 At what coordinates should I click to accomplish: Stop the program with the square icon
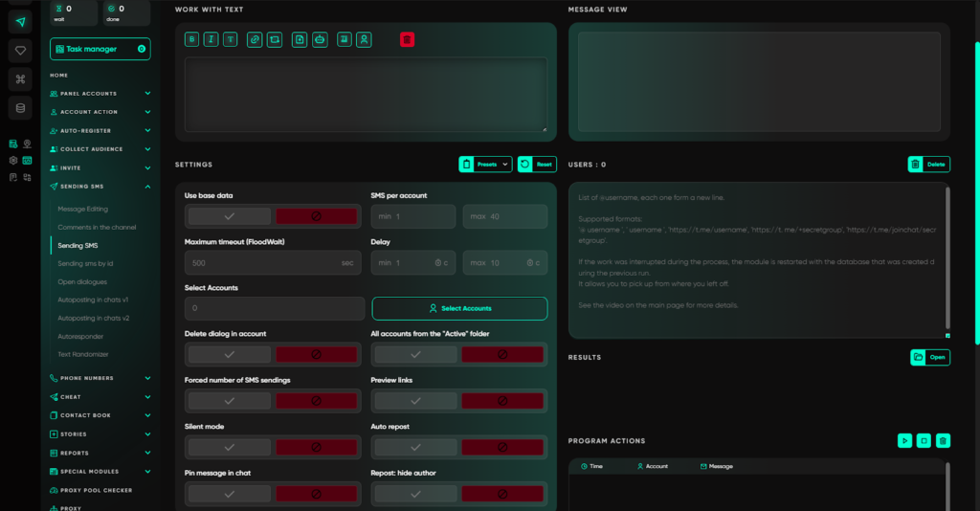924,440
